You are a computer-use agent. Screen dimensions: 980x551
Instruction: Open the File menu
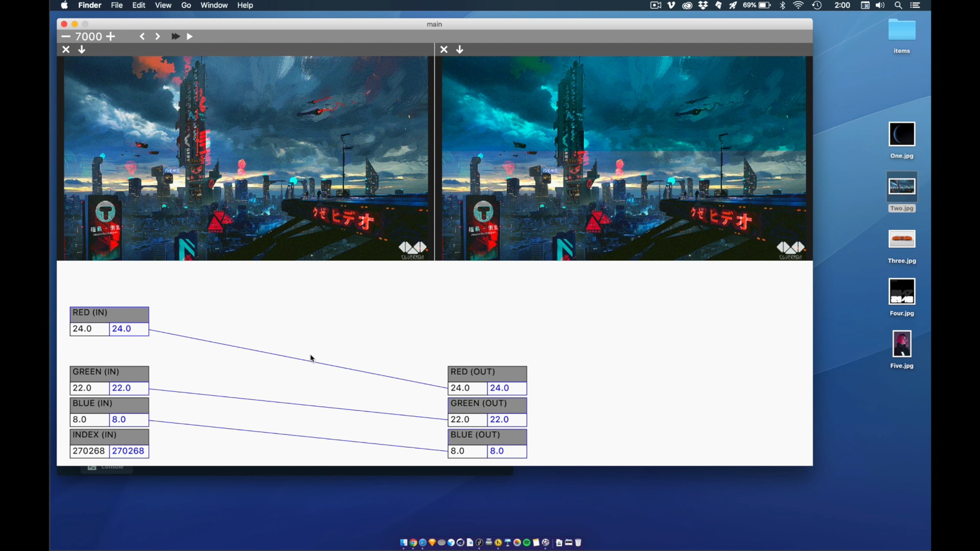[117, 5]
